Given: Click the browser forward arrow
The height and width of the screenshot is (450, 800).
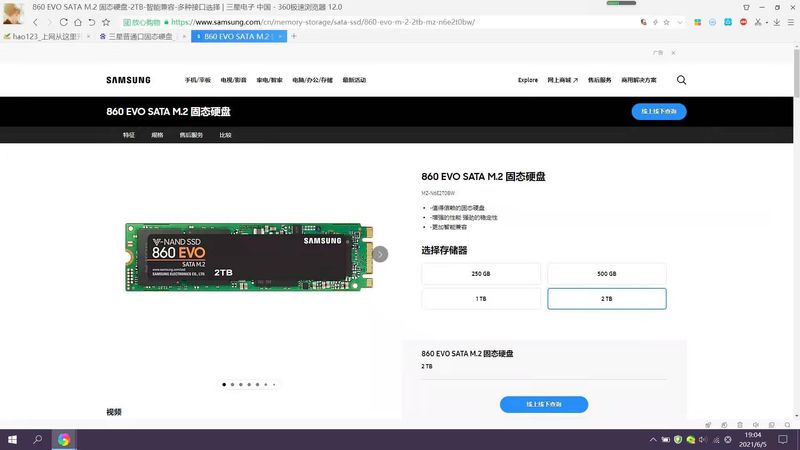Looking at the screenshot, I should 49,22.
